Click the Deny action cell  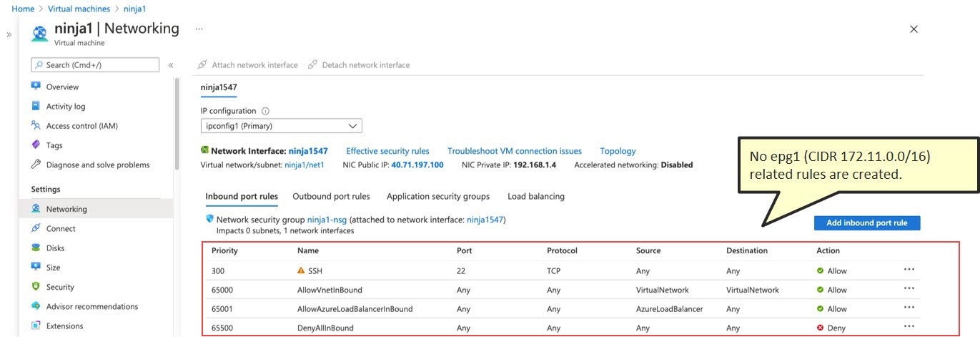tap(831, 328)
